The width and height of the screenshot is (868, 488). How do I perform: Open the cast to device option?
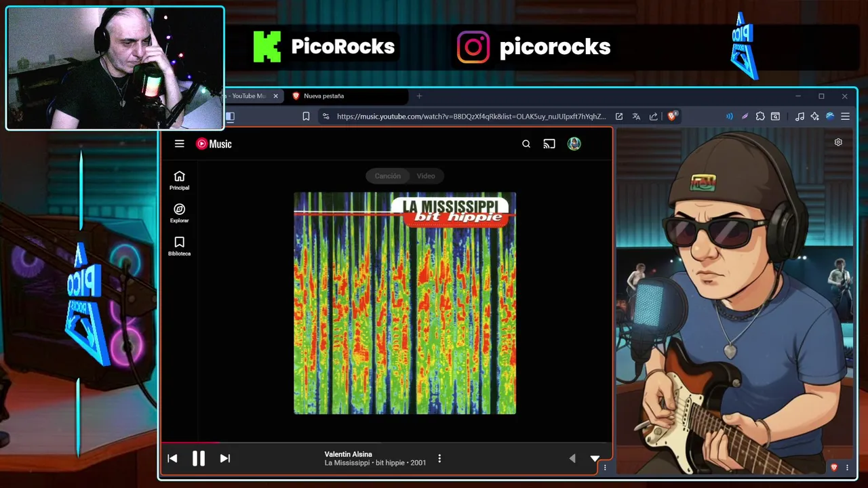(x=549, y=144)
